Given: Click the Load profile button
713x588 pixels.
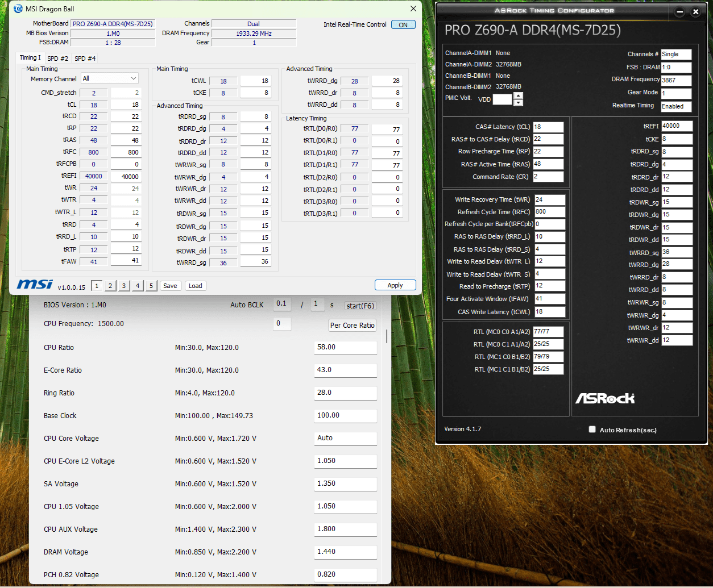Looking at the screenshot, I should coord(196,286).
